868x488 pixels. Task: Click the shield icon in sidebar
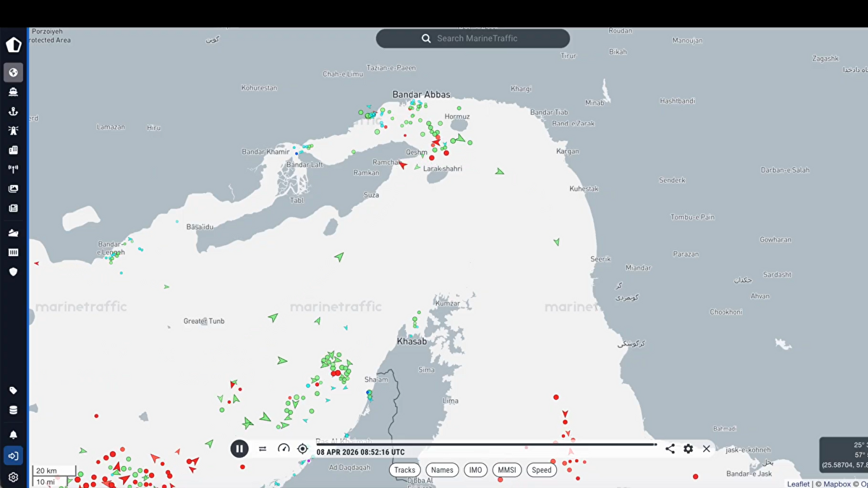coord(13,272)
